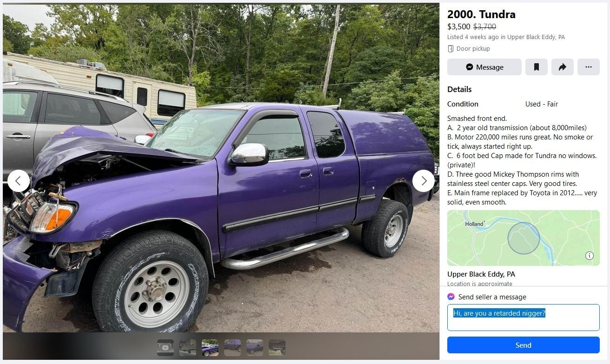Viewport: 610px width, 364px height.
Task: Open the video thumbnail with play icon
Action: point(166,347)
